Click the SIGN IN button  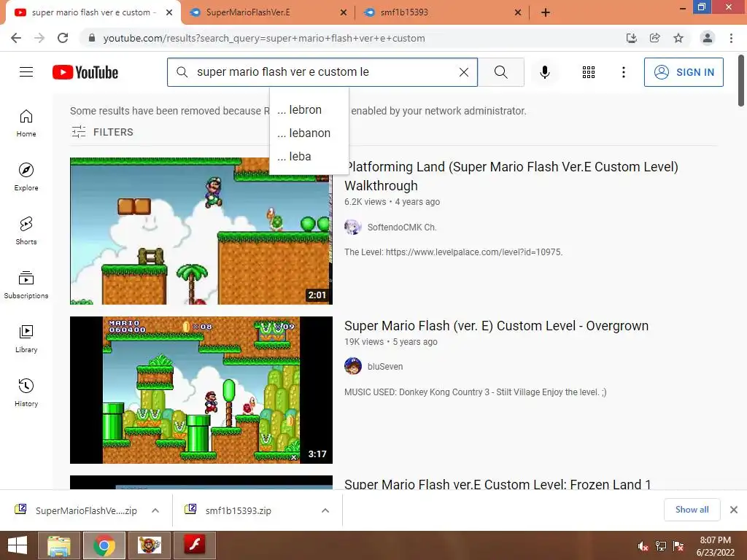click(684, 72)
